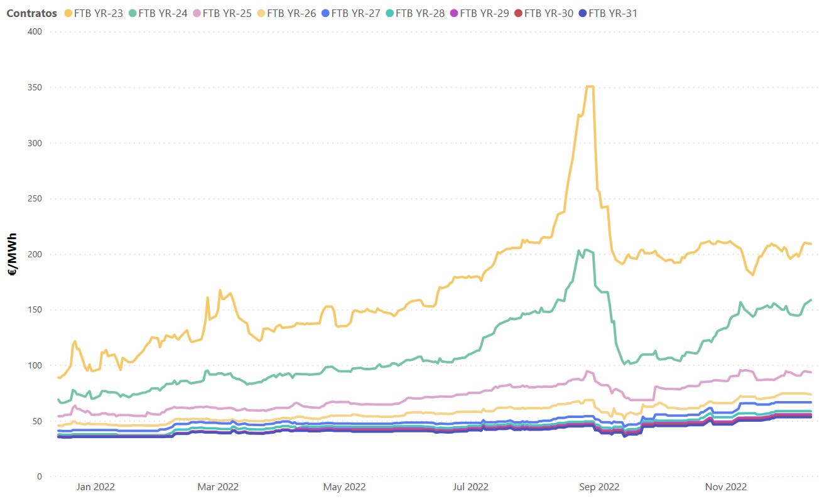Highlight the FTB YR-31 legend label

pos(613,13)
